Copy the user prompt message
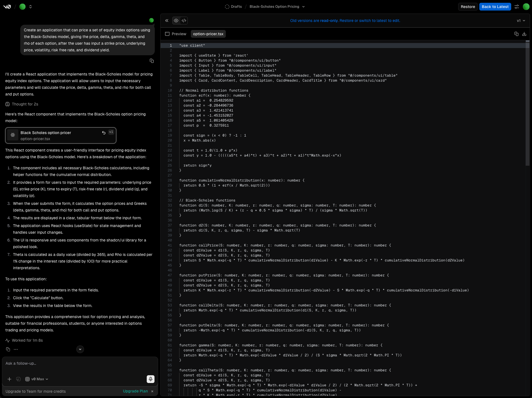Screen dimensions: 532x398 pos(152,61)
